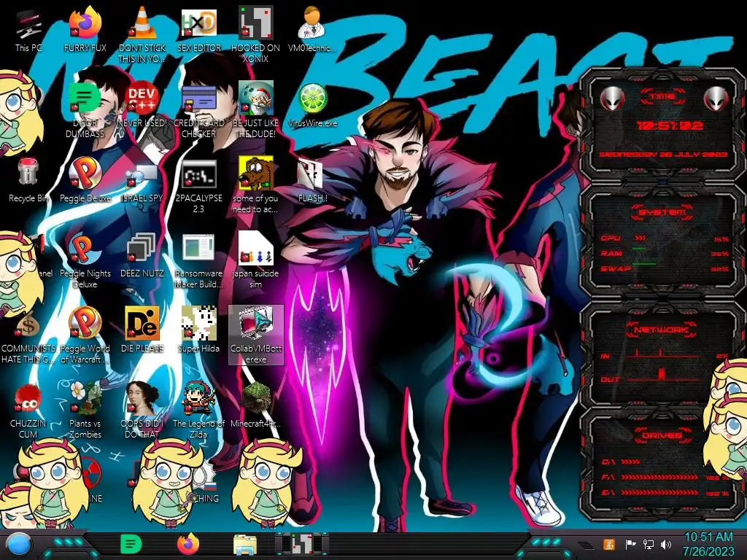Click the right alien head on TIME widget
This screenshot has height=560, width=747.
pos(716,99)
